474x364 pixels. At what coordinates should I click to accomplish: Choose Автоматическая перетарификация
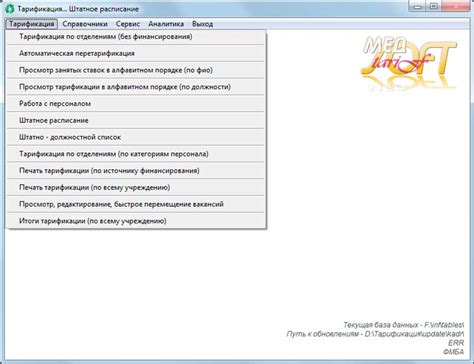pyautogui.click(x=136, y=53)
